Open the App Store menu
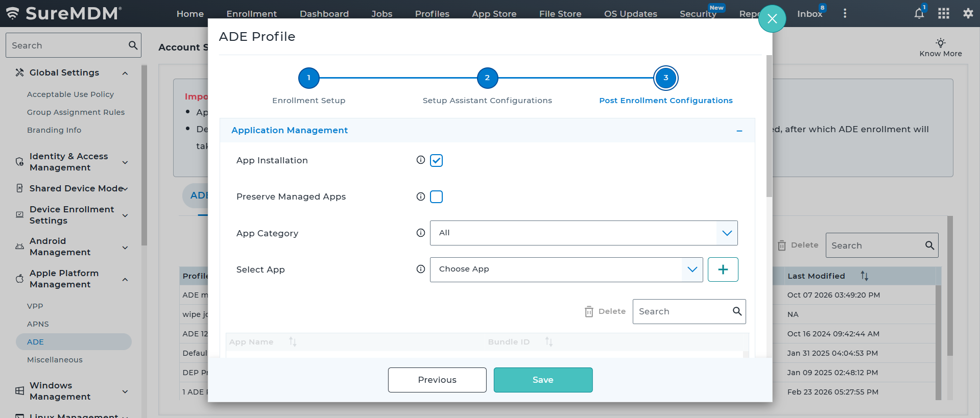Image resolution: width=980 pixels, height=418 pixels. tap(494, 14)
